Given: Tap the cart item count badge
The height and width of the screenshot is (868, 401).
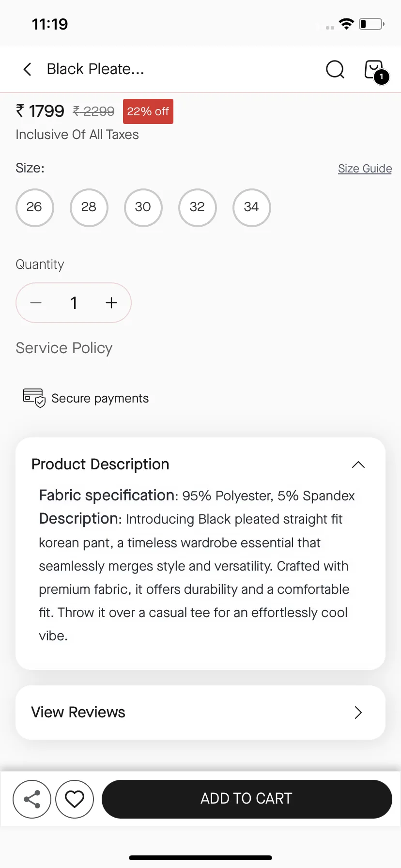Looking at the screenshot, I should [382, 77].
